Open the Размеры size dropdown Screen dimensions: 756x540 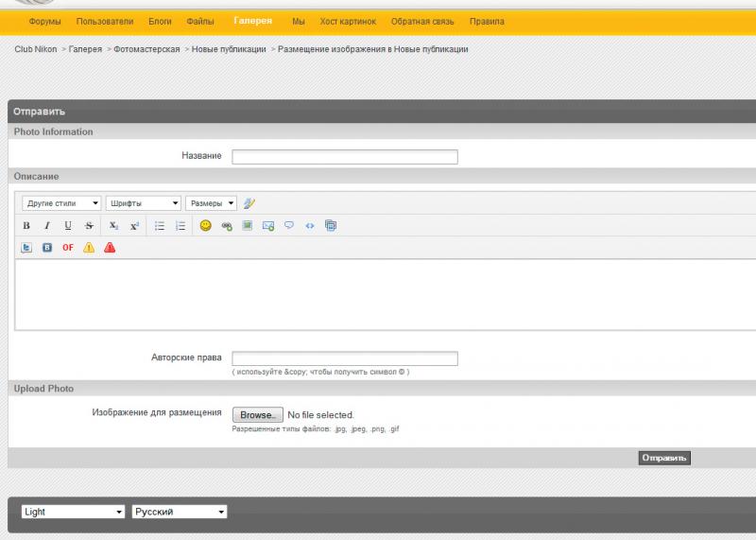pos(211,203)
